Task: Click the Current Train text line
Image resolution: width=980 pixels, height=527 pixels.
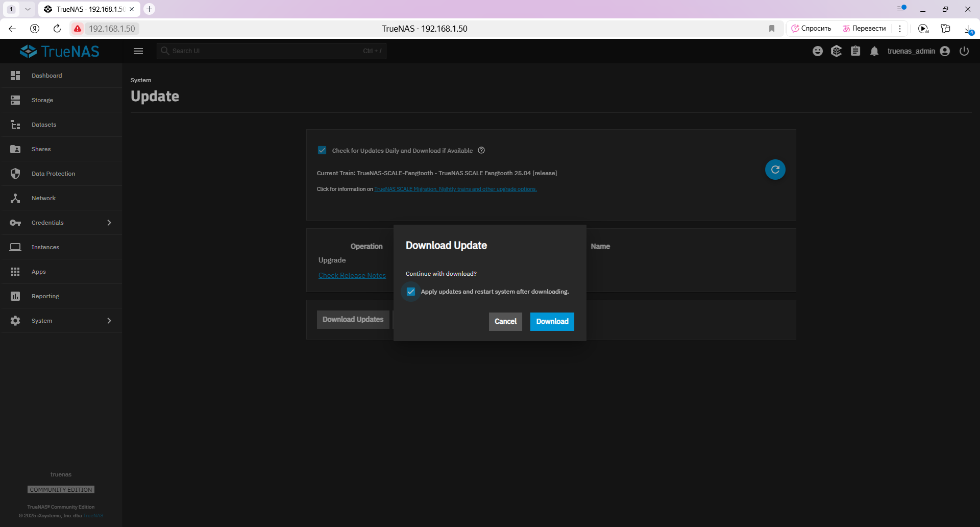Action: [437, 173]
